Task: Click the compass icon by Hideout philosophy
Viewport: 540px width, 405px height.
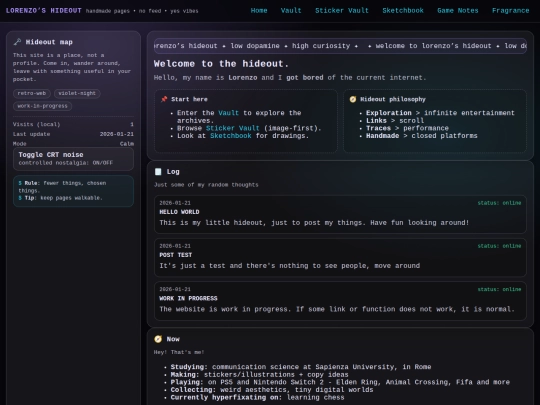Action: pyautogui.click(x=353, y=99)
